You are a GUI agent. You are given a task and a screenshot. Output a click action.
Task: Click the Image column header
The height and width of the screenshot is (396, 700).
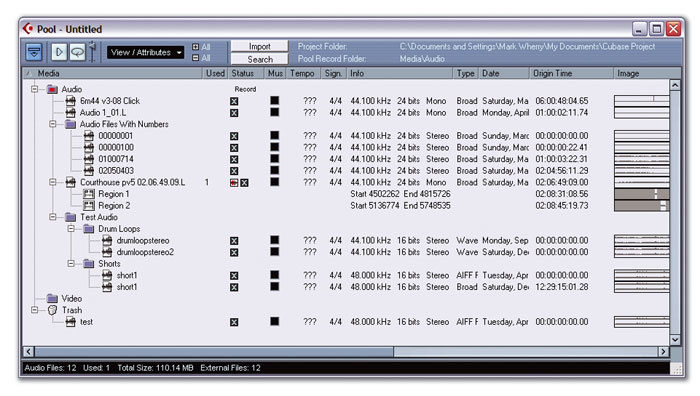(x=647, y=73)
